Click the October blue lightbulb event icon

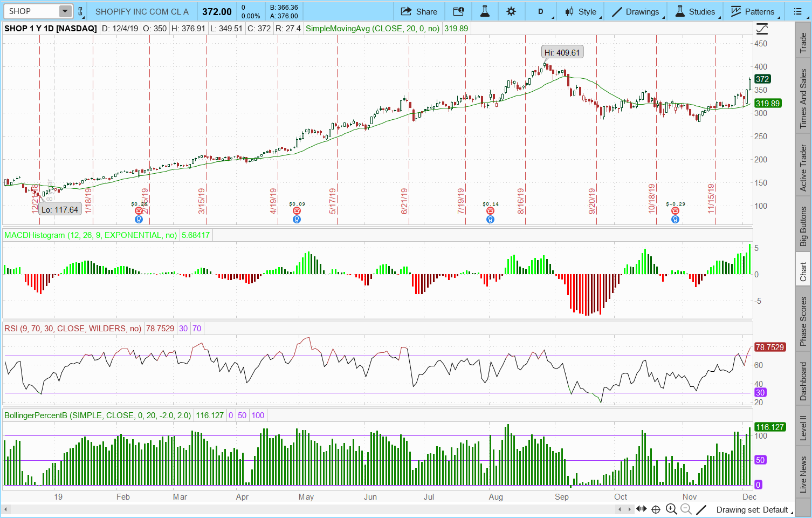[675, 220]
